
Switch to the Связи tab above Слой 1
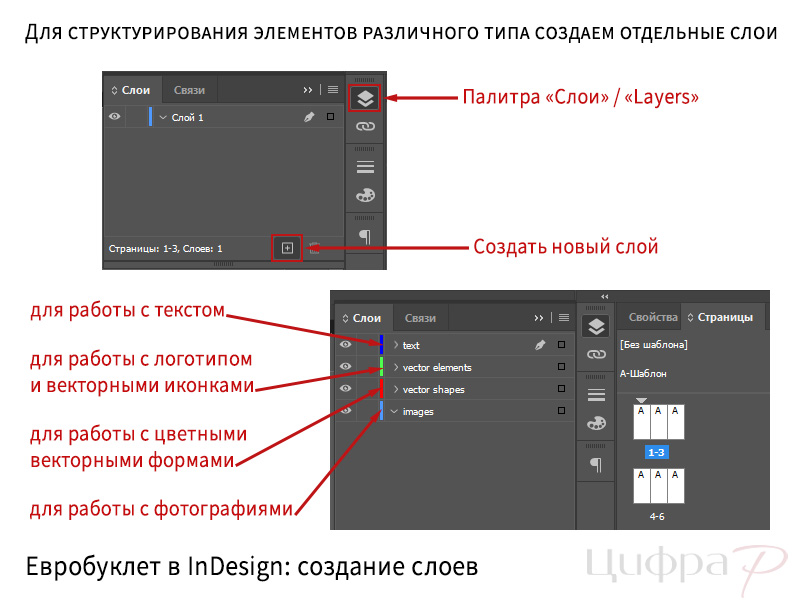pos(189,90)
